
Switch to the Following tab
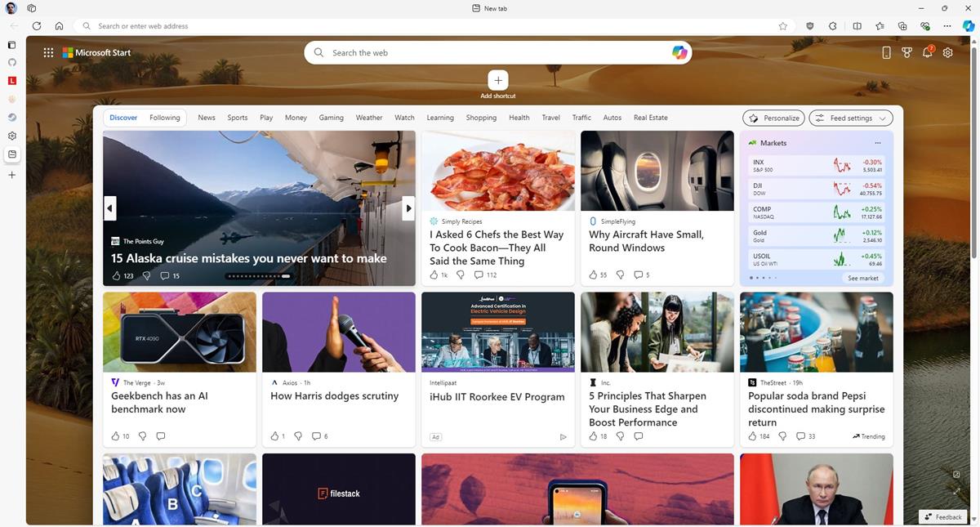164,117
